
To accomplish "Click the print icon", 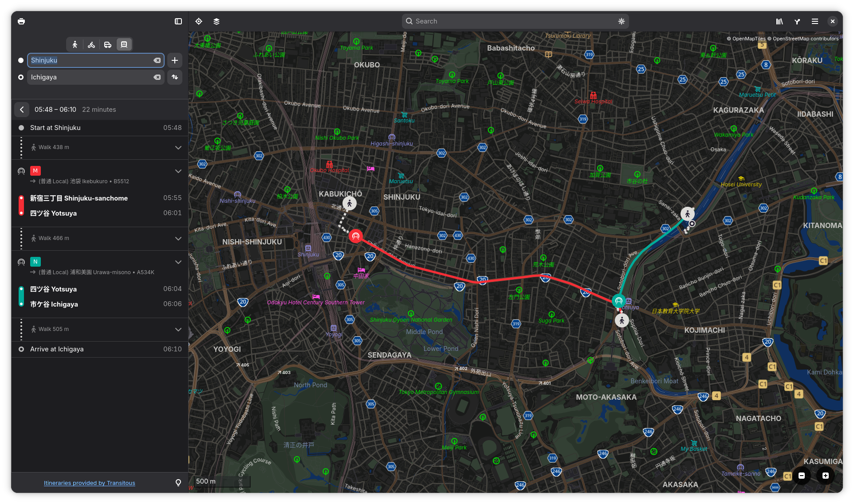I will [21, 21].
